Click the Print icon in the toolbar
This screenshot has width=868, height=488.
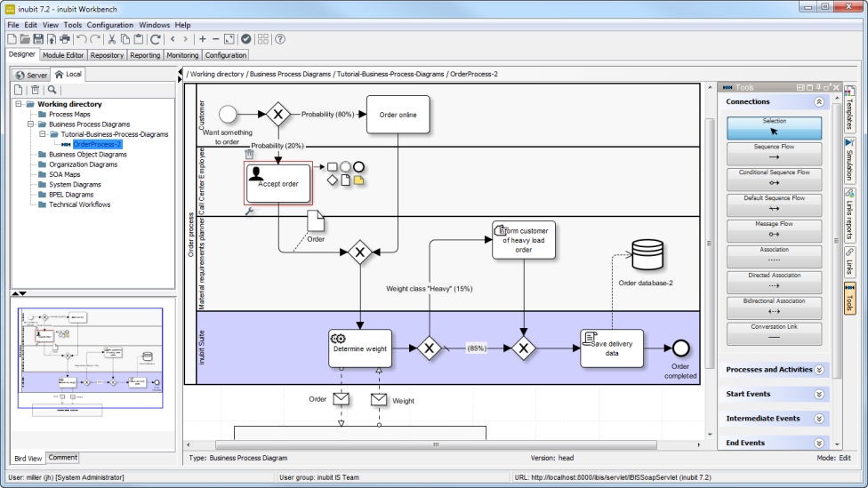(x=64, y=39)
